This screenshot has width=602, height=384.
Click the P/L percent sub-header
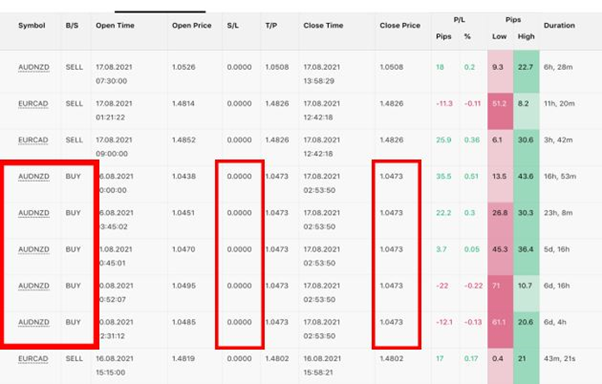pos(467,37)
